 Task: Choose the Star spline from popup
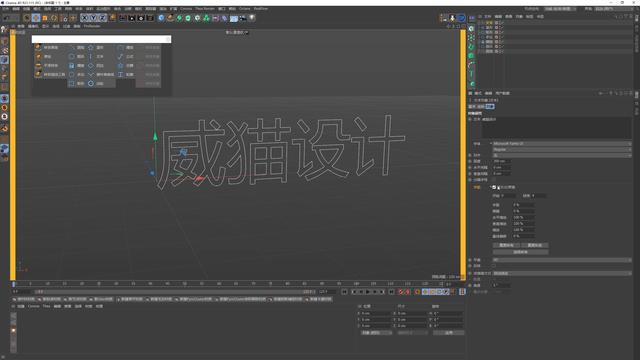pos(97,48)
